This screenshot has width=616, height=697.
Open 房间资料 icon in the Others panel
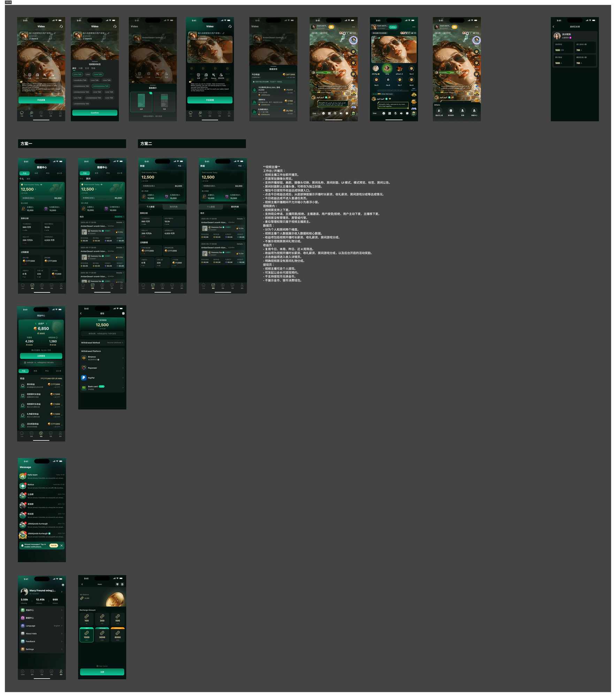coord(451,110)
